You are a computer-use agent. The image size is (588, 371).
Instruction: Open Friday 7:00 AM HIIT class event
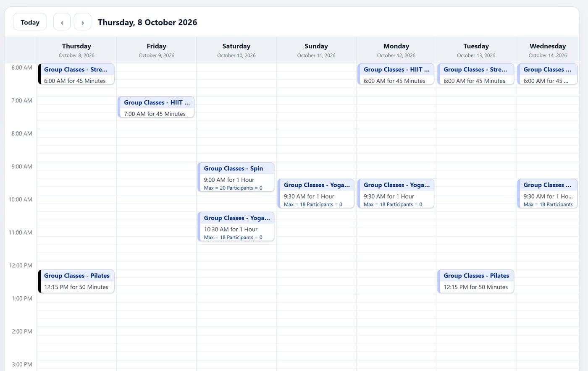156,107
